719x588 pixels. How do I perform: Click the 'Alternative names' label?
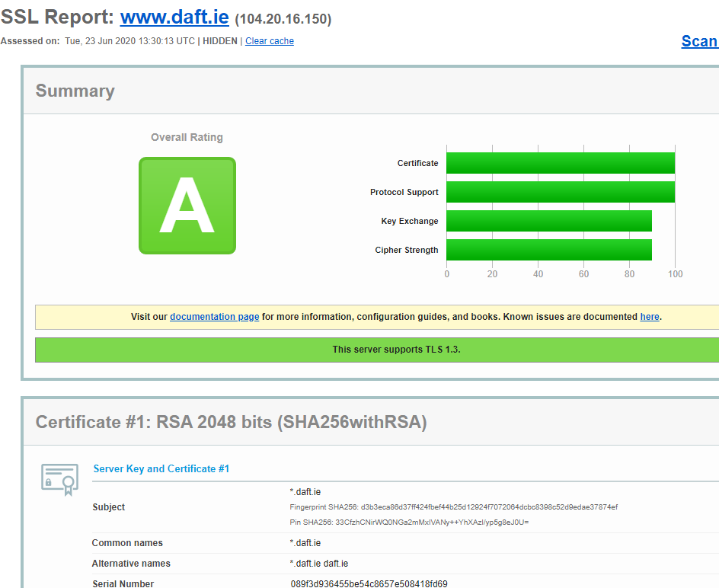131,564
